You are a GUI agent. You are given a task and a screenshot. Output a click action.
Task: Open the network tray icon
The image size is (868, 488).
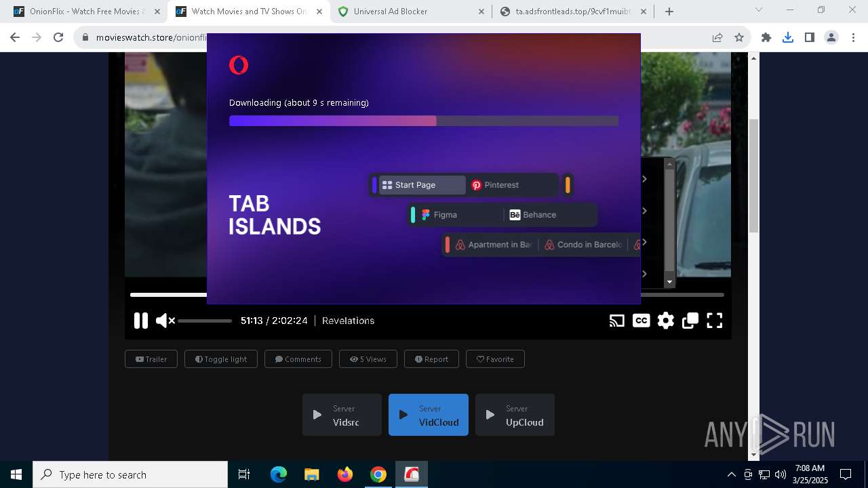764,474
